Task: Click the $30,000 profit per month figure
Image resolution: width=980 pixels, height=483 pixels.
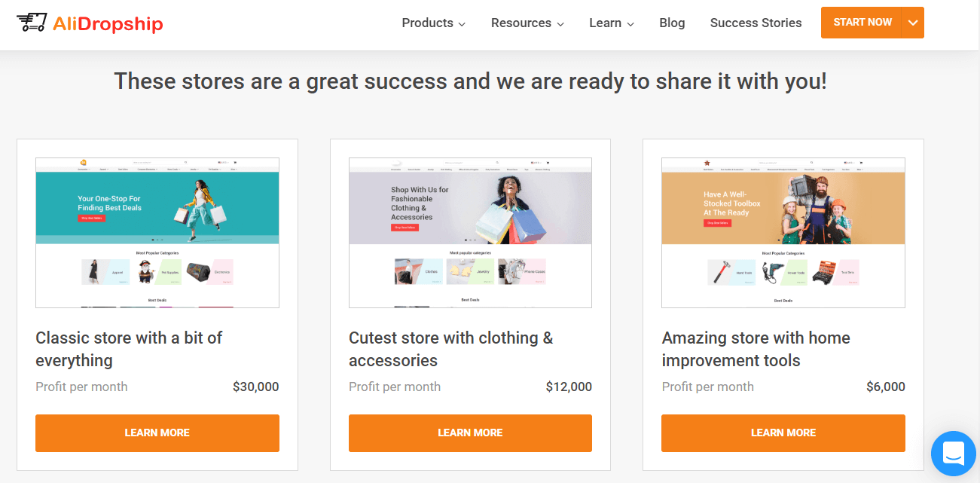Action: (x=255, y=387)
